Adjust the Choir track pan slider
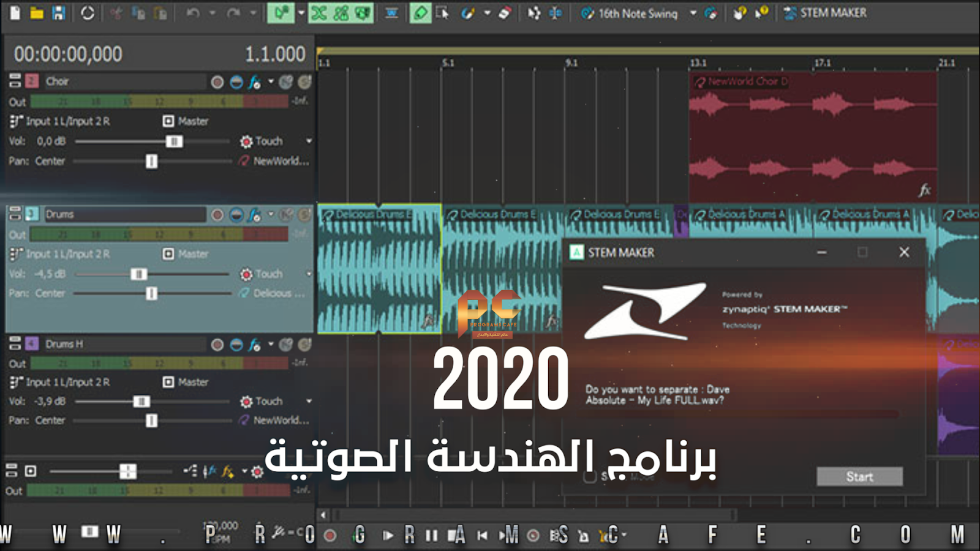The width and height of the screenshot is (980, 551). click(151, 161)
